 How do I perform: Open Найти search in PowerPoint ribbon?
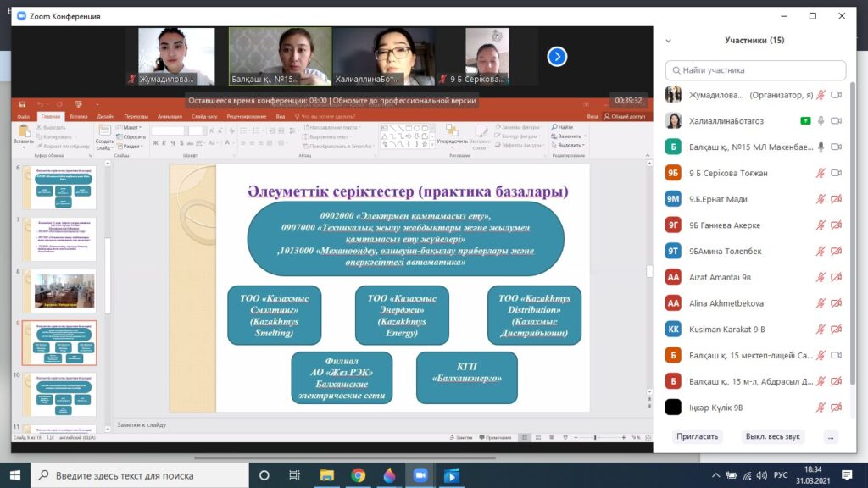point(563,127)
